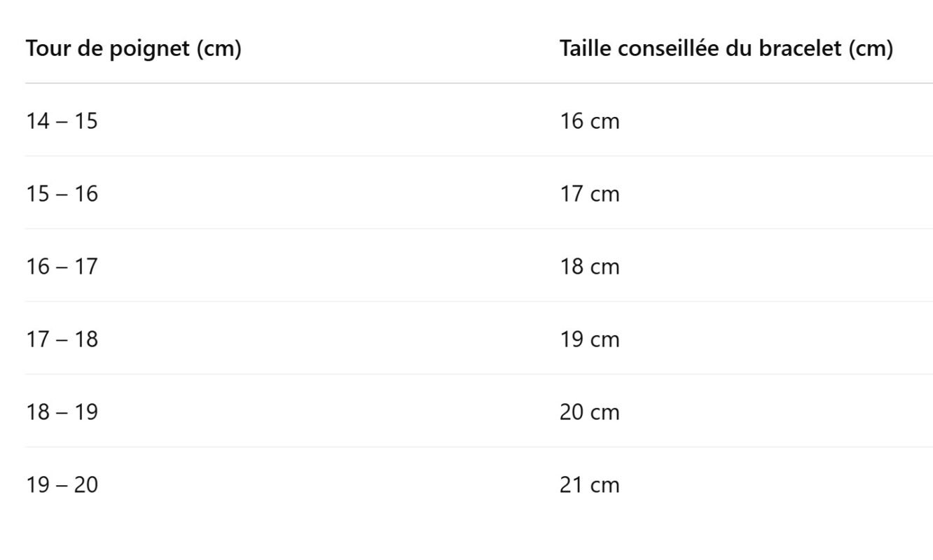Click "(cm)" in the bracelet column header
The image size is (933, 560).
pos(870,49)
